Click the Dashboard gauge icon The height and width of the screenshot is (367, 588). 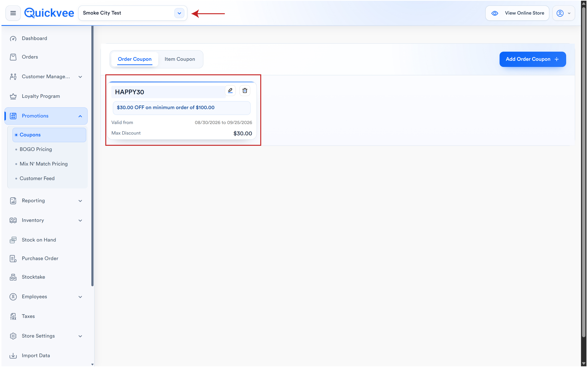tap(13, 39)
